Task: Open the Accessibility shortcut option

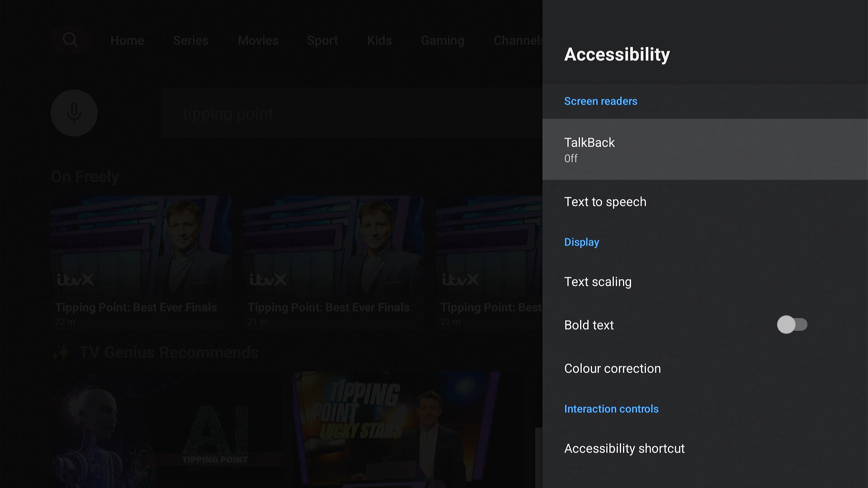Action: click(x=705, y=449)
